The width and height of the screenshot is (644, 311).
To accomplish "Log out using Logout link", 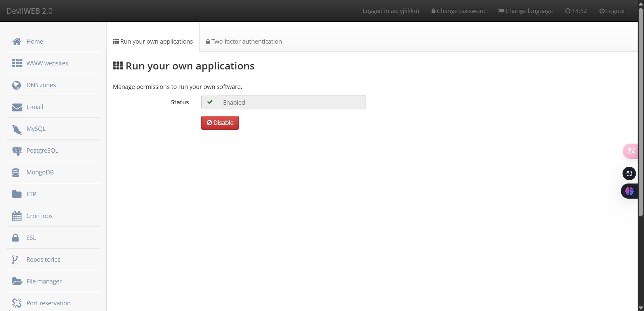I will coord(612,11).
